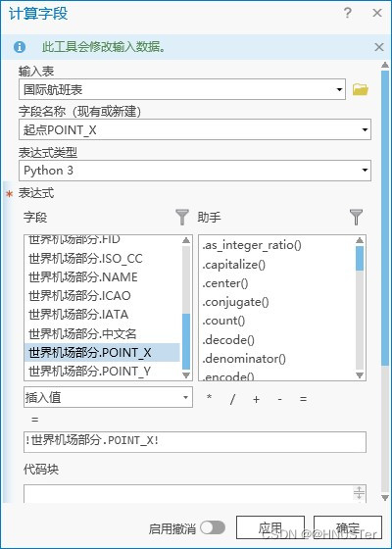The height and width of the screenshot is (549, 392).
Task: Choose helper .decode()
Action: point(228,340)
